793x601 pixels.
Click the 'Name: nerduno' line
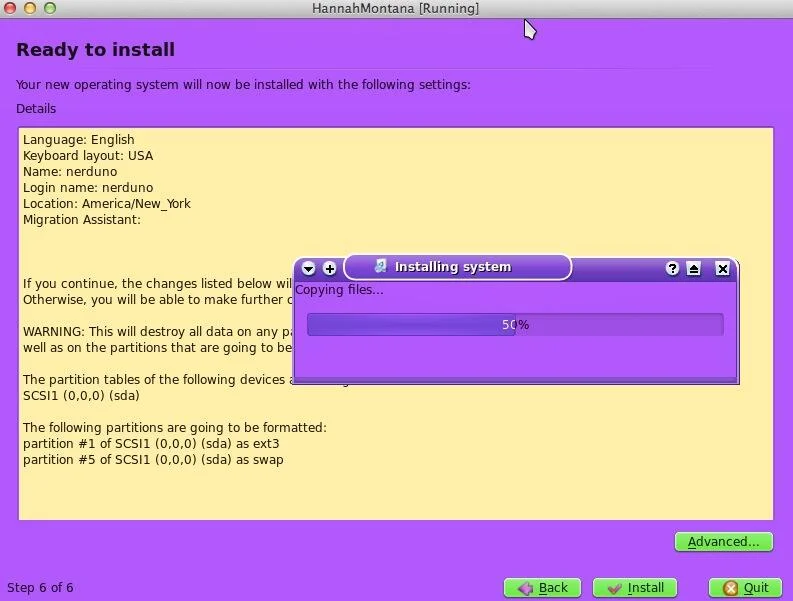click(x=70, y=171)
